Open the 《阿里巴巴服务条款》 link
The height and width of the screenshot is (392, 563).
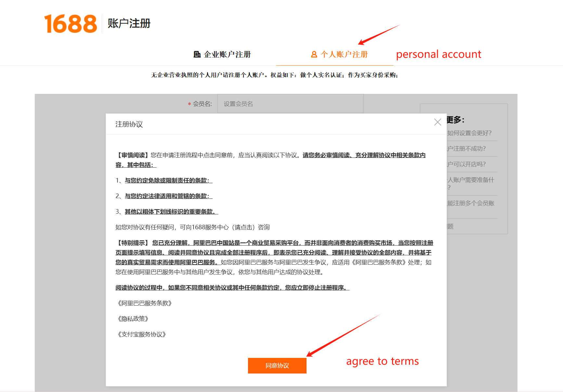(145, 303)
